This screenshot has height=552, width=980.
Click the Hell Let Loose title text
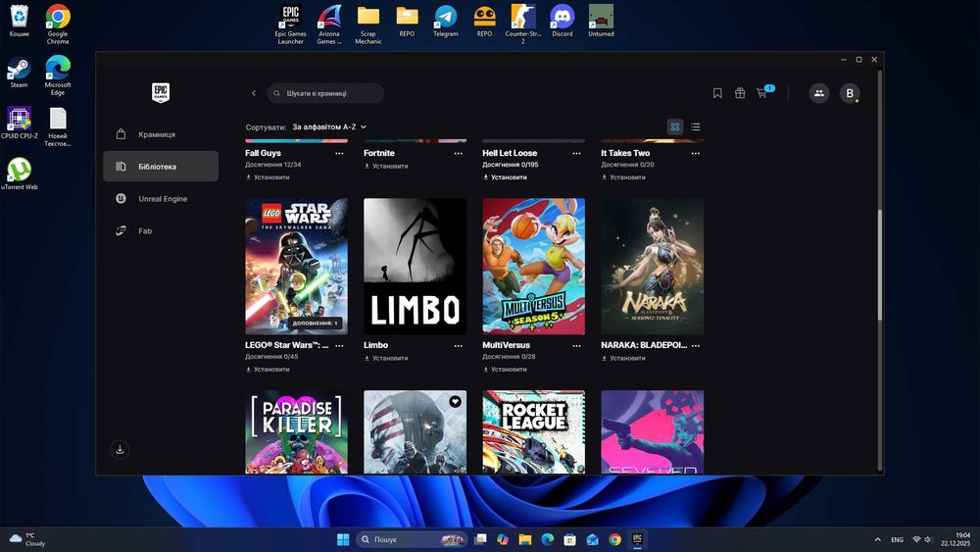click(510, 153)
